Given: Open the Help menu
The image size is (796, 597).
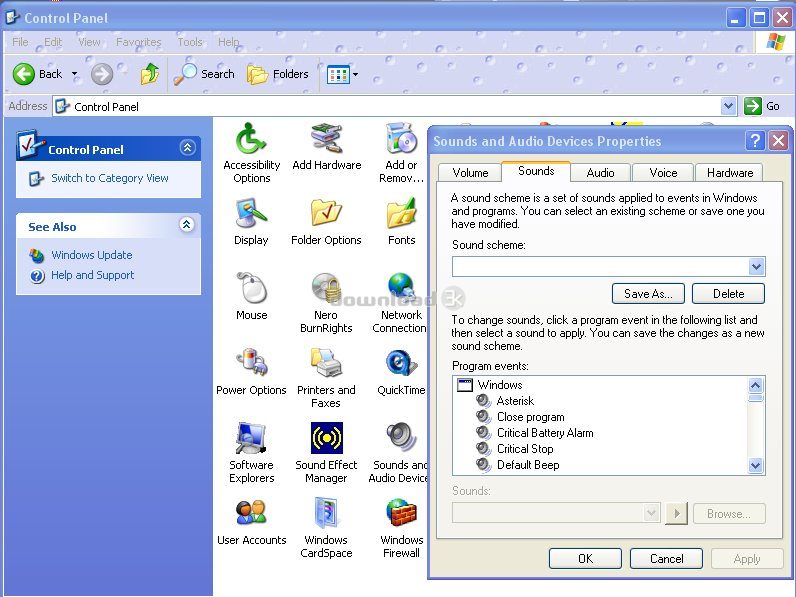Looking at the screenshot, I should click(228, 42).
